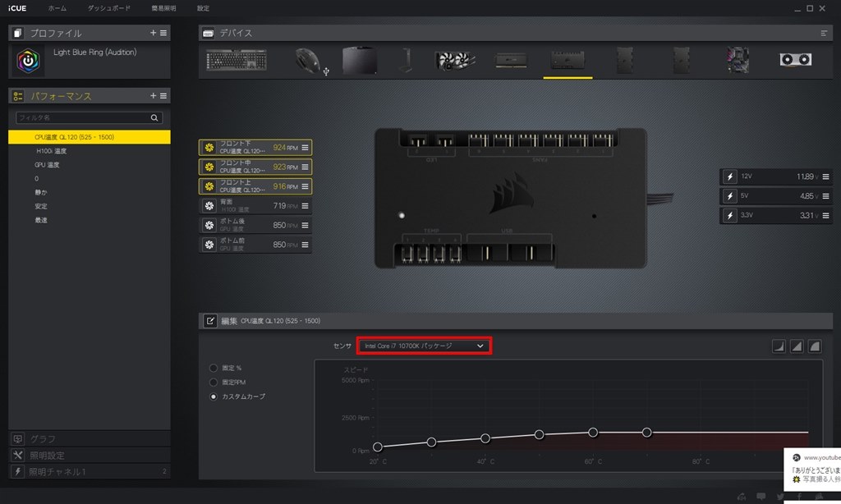Open the デバイス panel menu
This screenshot has width=841, height=504.
point(824,32)
